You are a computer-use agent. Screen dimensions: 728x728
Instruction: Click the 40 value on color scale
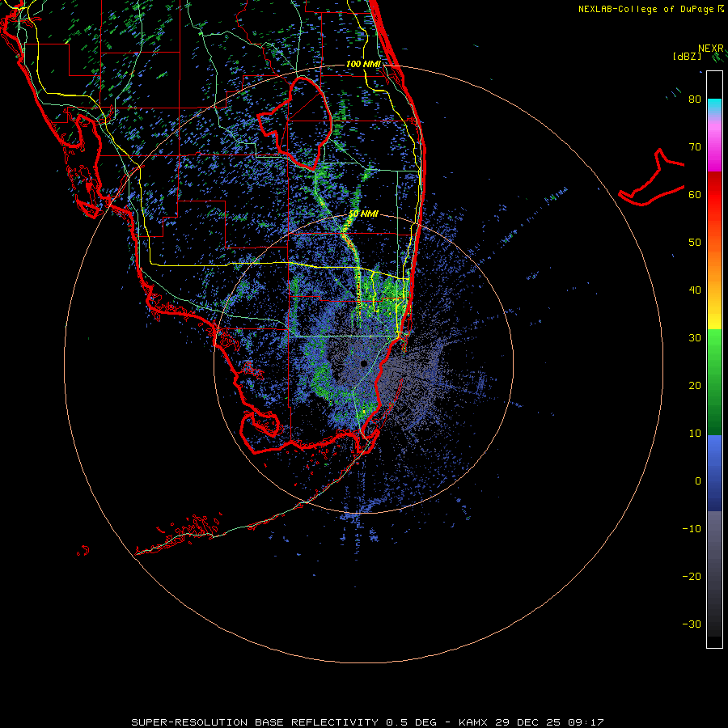pyautogui.click(x=695, y=290)
